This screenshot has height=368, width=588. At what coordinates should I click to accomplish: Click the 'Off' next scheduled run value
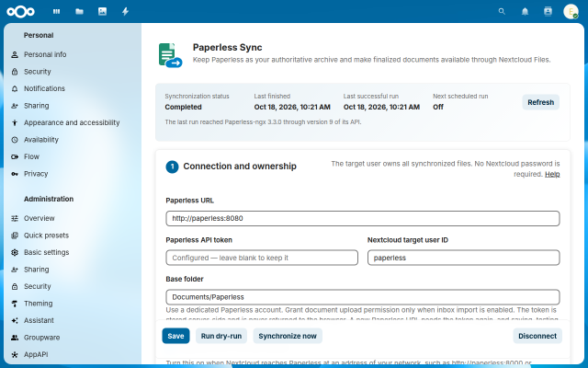[x=438, y=107]
